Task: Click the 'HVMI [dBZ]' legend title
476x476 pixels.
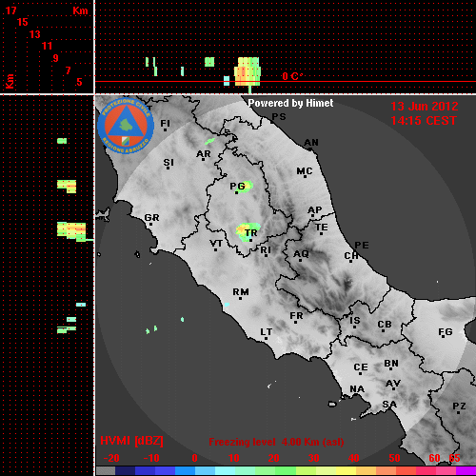Action: point(131,441)
